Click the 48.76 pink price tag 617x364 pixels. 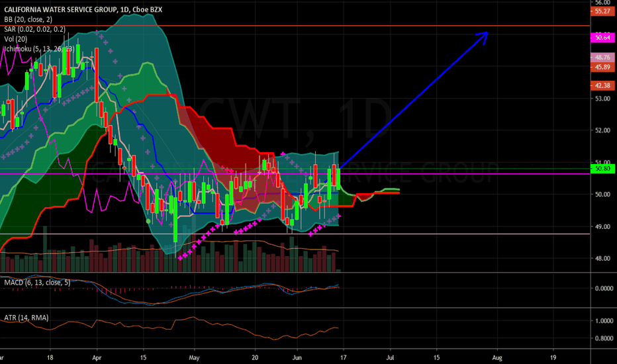(x=602, y=58)
